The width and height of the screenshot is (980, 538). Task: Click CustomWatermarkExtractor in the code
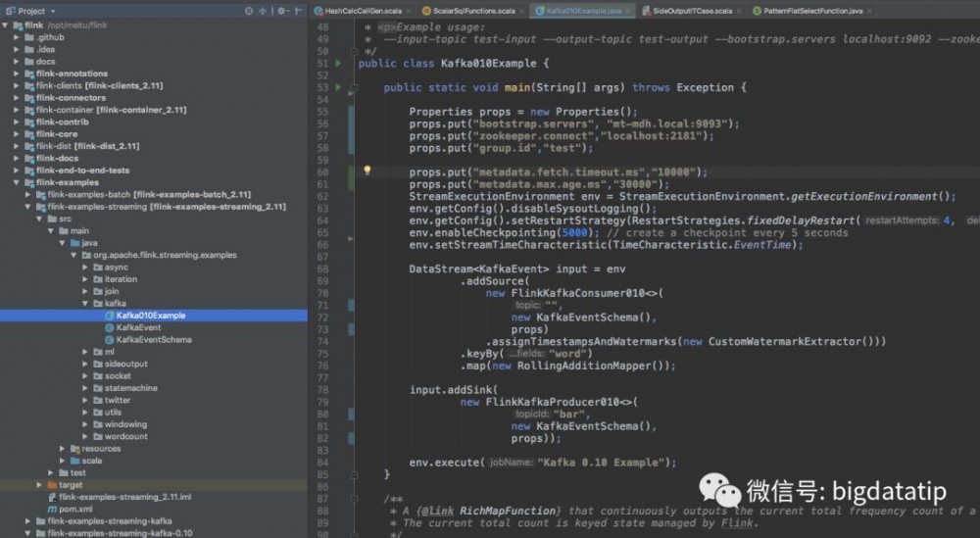785,342
